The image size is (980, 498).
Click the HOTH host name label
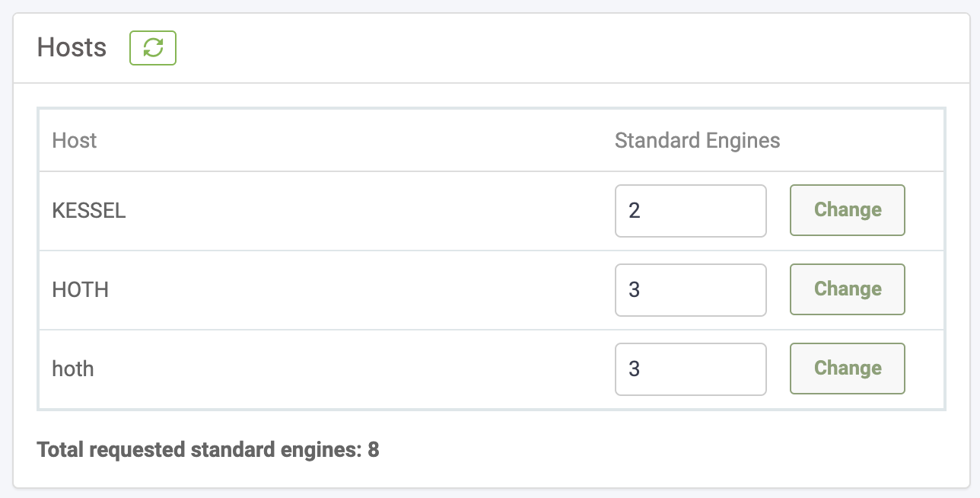(80, 290)
